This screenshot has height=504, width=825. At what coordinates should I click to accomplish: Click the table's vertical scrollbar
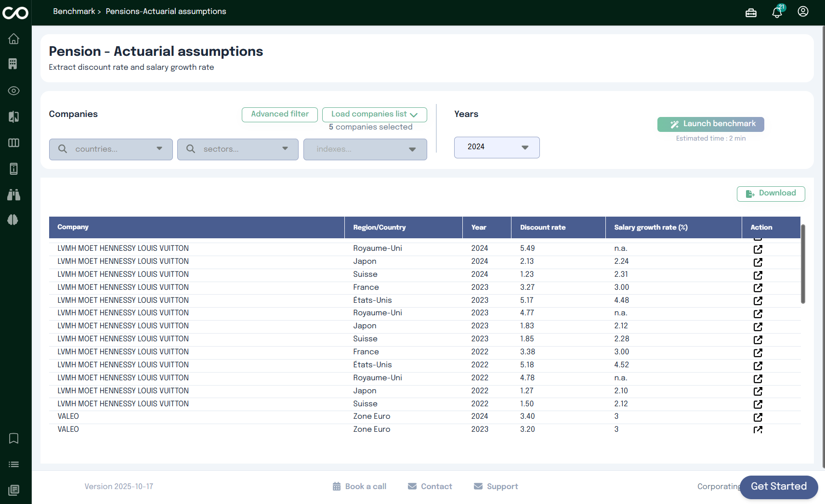[x=803, y=264]
